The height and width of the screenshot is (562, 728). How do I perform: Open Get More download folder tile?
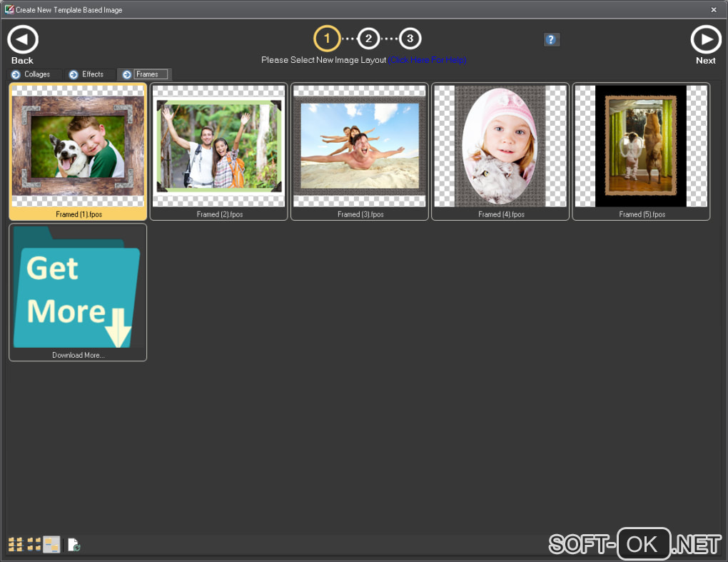[x=78, y=292]
